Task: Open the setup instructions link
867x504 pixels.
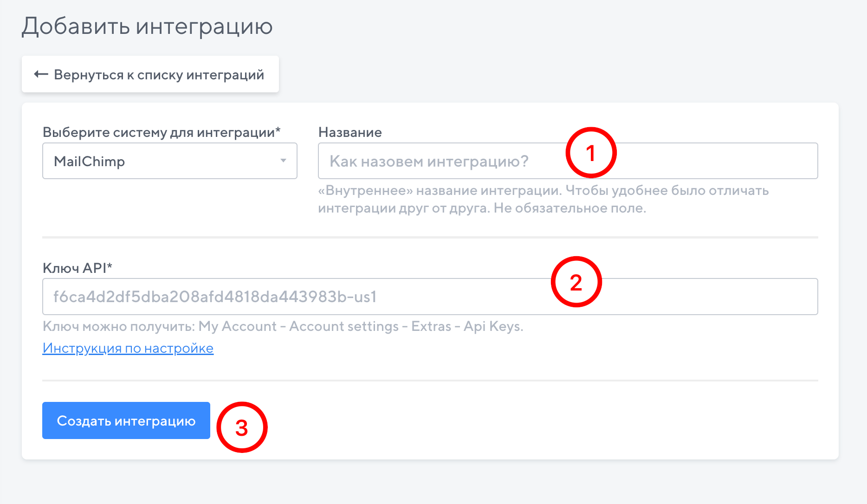Action: 128,348
